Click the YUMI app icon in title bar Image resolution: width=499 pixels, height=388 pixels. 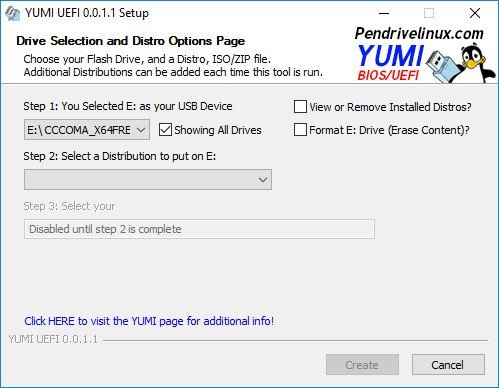(x=13, y=14)
